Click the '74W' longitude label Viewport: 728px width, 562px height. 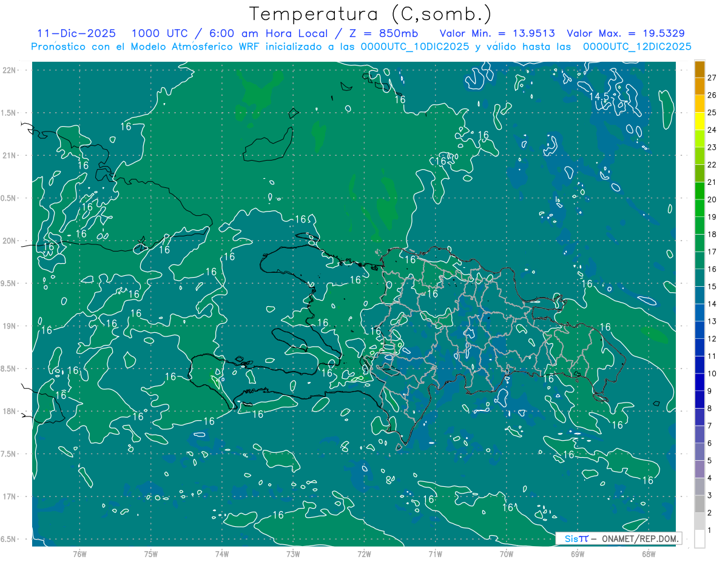(222, 554)
